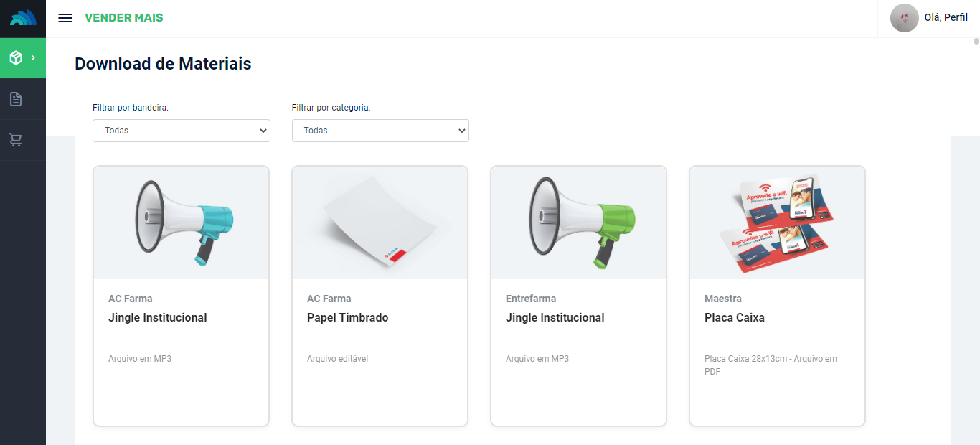Open the hamburger menu icon
This screenshot has width=980, height=445.
65,18
